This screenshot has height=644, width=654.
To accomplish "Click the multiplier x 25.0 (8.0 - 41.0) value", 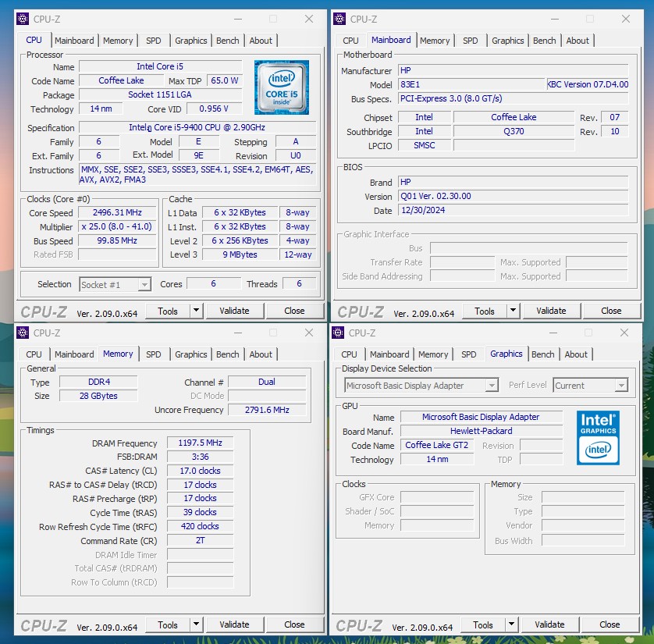I will click(x=117, y=226).
